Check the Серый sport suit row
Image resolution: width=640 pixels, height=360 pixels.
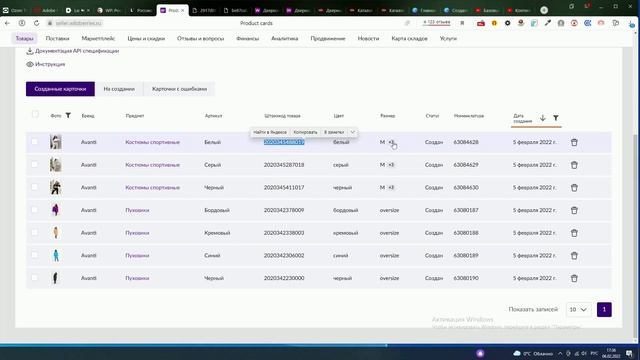tap(34, 164)
